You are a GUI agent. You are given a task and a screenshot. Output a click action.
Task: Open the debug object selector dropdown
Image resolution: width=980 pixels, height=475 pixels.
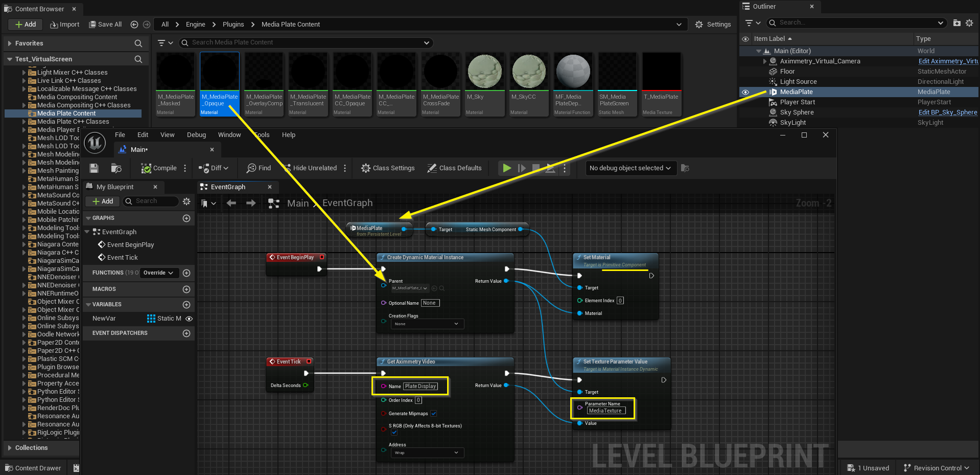[x=631, y=168]
